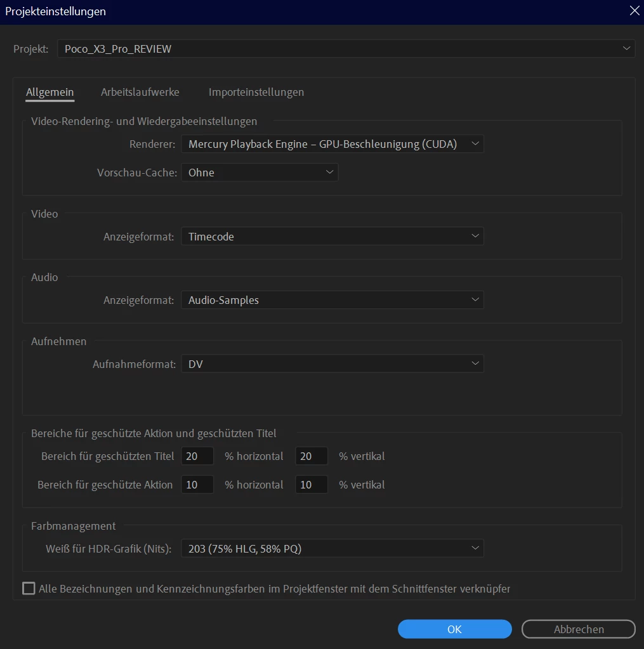Open Audio Anzeigeformat dropdown showing Audio-Samples
Viewport: 644px width, 649px height.
pos(332,300)
